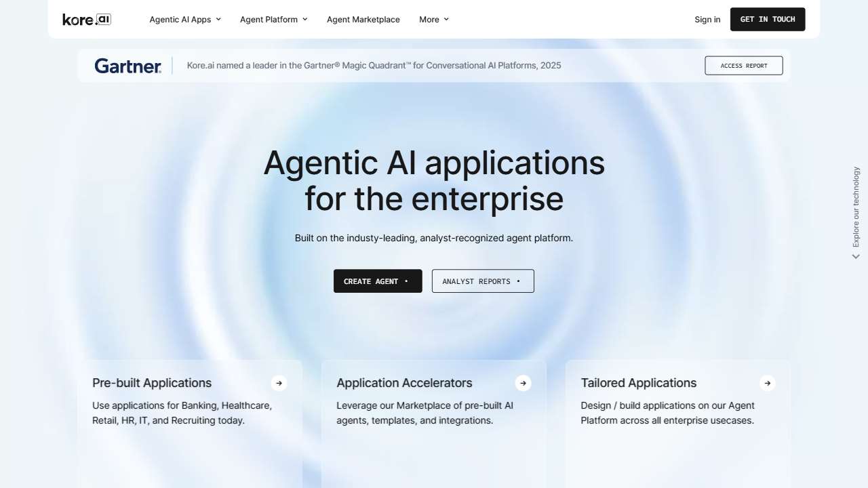Click the arrow inside CREATE AGENT button
The width and height of the screenshot is (868, 488).
pos(405,281)
